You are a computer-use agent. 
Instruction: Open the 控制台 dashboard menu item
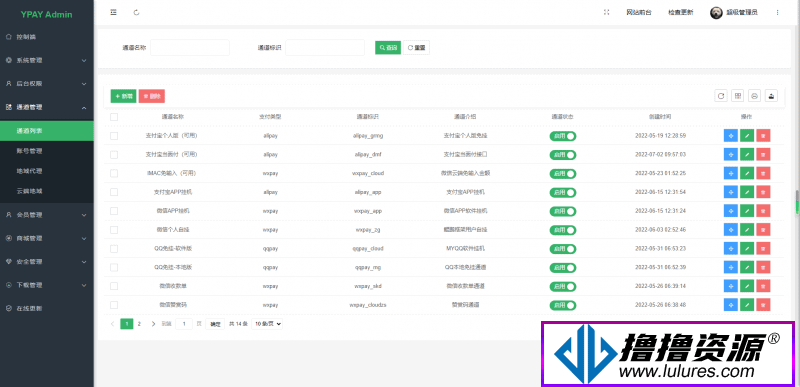[x=47, y=37]
